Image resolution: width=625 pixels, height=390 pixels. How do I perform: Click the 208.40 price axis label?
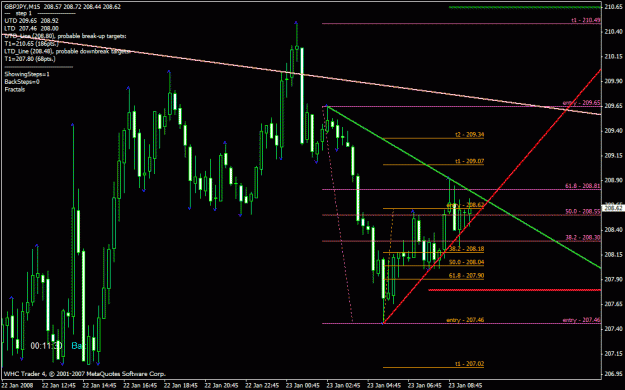click(x=614, y=229)
